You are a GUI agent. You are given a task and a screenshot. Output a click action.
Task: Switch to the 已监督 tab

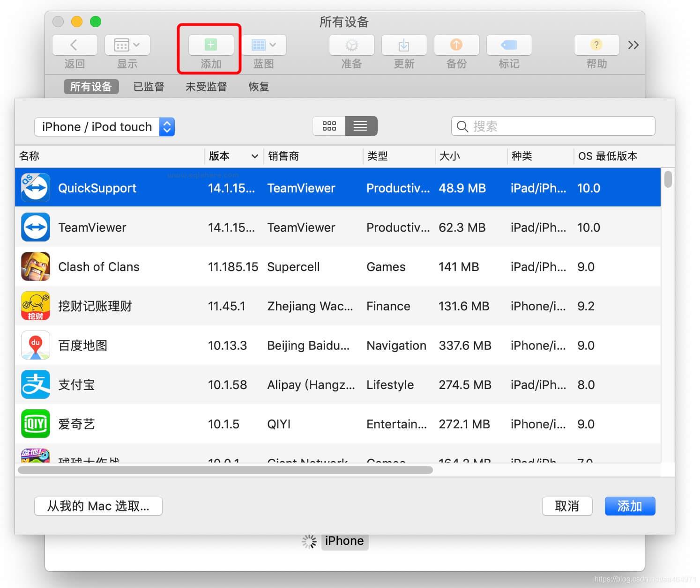(x=149, y=86)
